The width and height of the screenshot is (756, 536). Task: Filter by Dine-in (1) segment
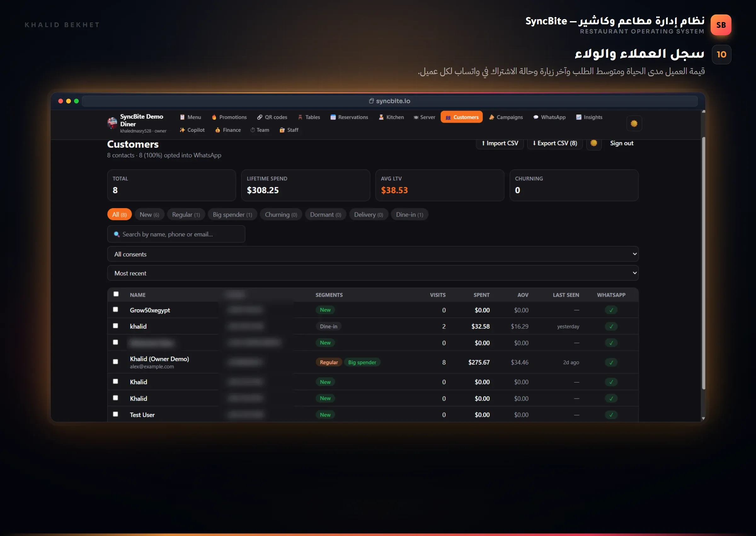[x=410, y=214]
